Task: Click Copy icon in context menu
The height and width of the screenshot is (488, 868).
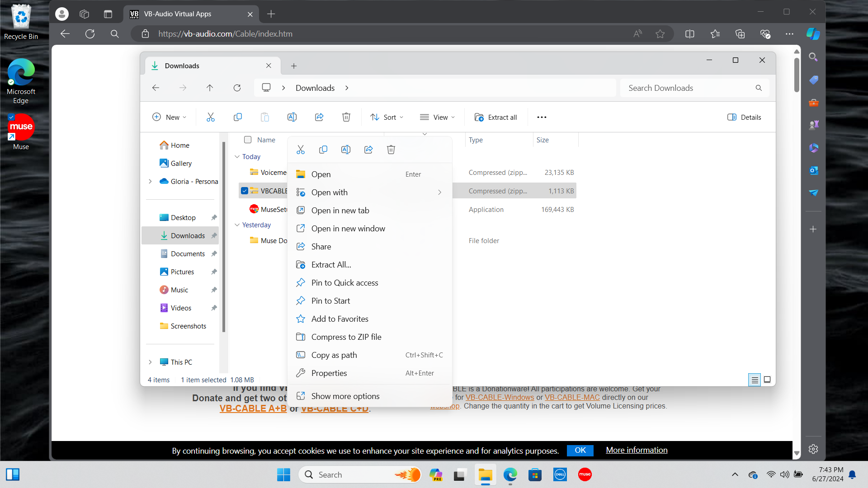Action: click(323, 150)
